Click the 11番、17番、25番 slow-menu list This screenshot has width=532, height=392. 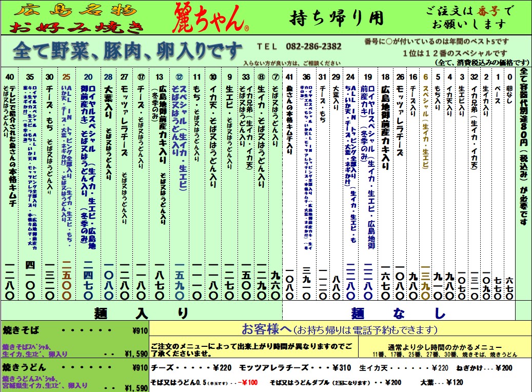click(445, 355)
